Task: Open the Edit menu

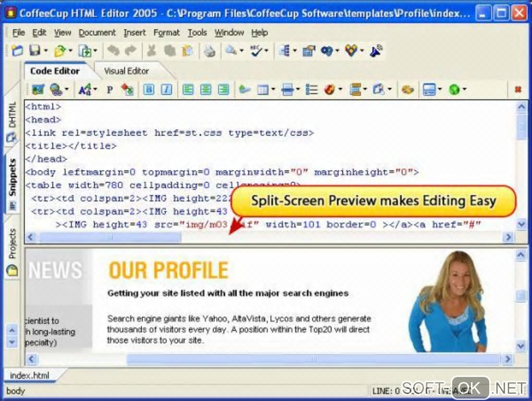Action: tap(39, 32)
